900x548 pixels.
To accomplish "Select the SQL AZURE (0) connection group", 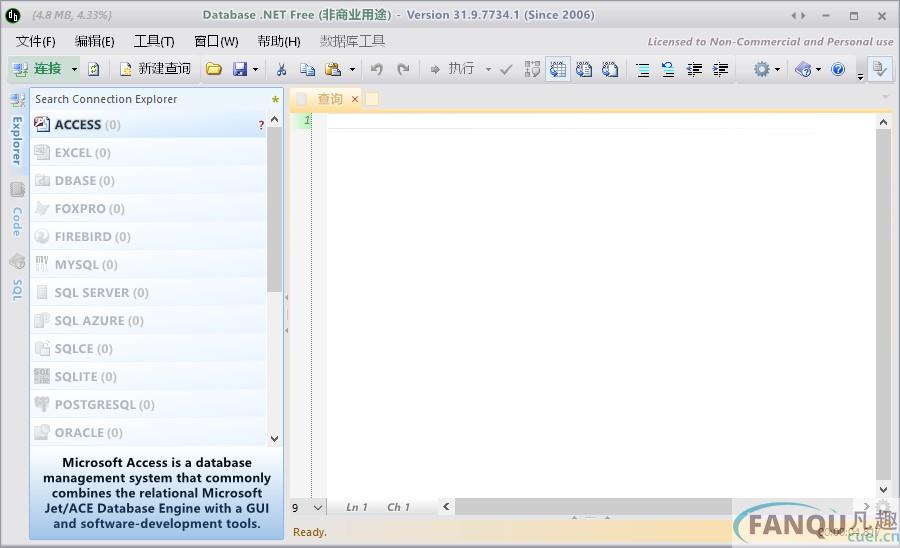I will click(x=149, y=321).
